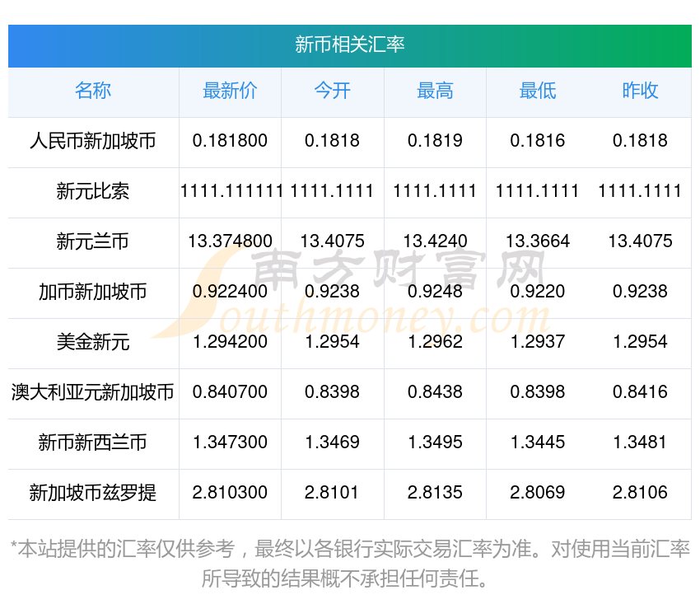
Task: Select the 新币新西兰币 row label
Action: (93, 443)
